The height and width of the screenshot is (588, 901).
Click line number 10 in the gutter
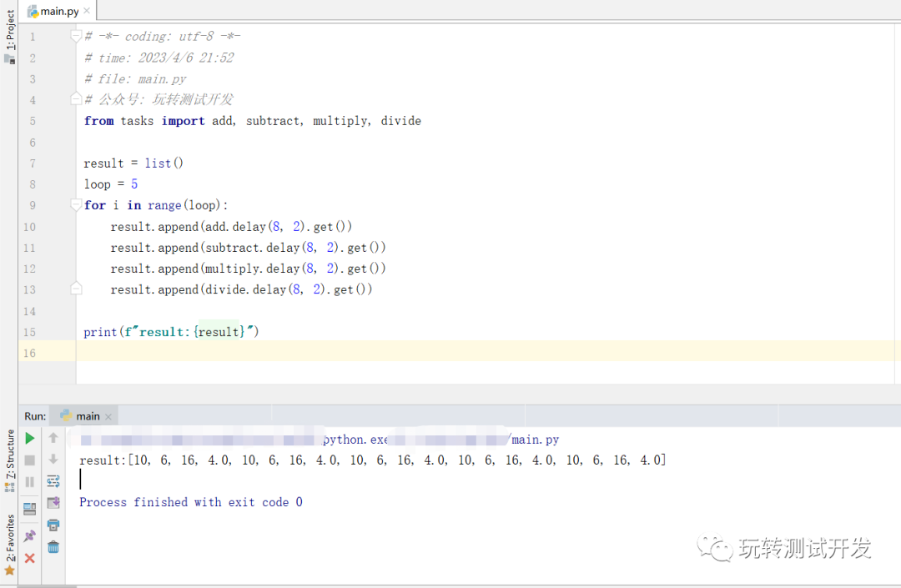coord(29,226)
